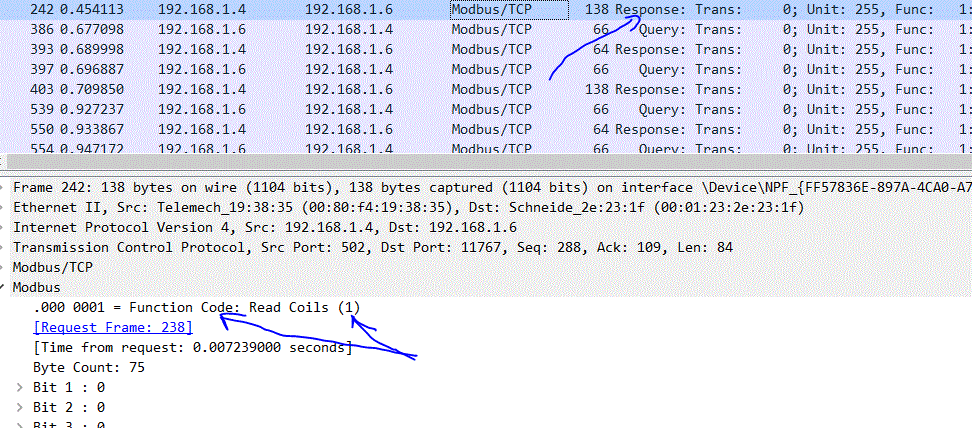Click source 192.168.1.4 in packet 393

(202, 49)
